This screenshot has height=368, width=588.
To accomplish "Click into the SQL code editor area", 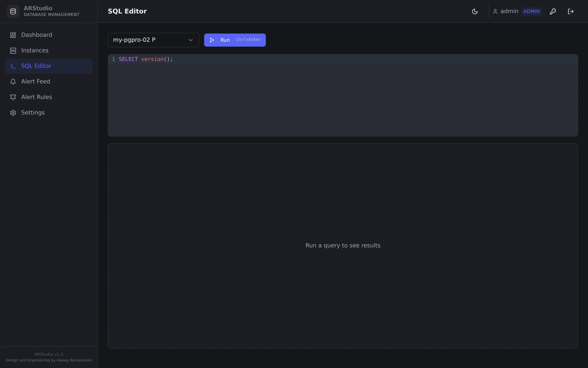I will (x=343, y=95).
